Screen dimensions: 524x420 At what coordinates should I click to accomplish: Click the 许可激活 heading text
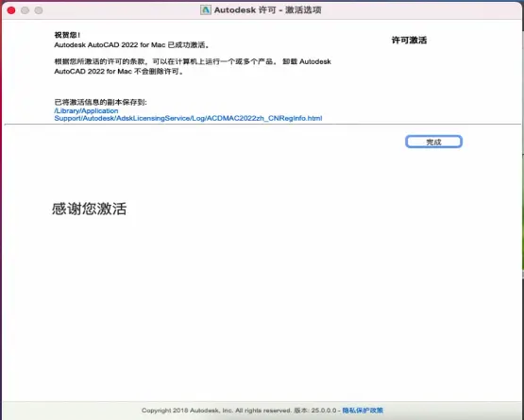[409, 41]
